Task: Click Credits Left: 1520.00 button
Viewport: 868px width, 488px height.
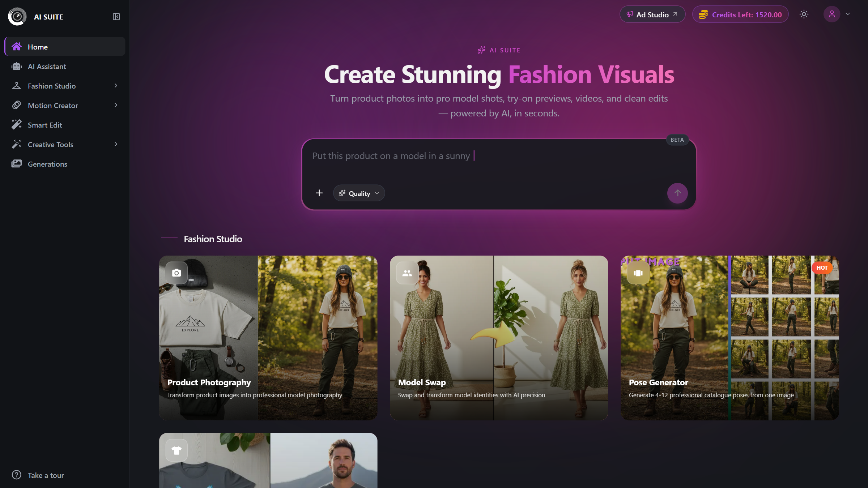Action: pos(740,14)
